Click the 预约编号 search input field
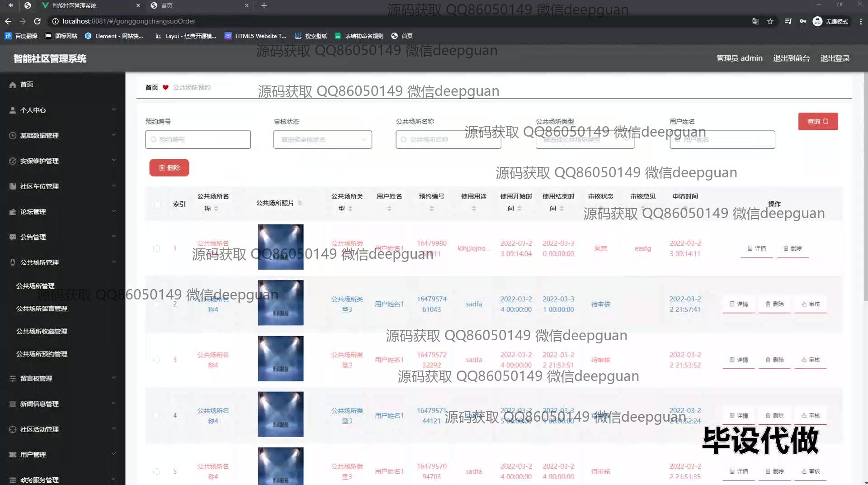The width and height of the screenshot is (868, 485). pos(198,140)
